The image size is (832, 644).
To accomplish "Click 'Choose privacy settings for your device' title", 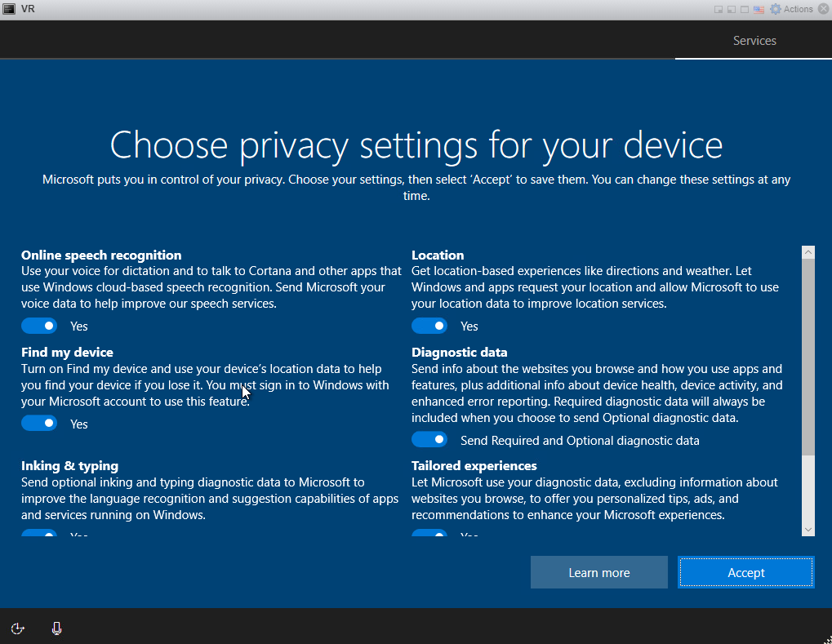I will pyautogui.click(x=416, y=144).
